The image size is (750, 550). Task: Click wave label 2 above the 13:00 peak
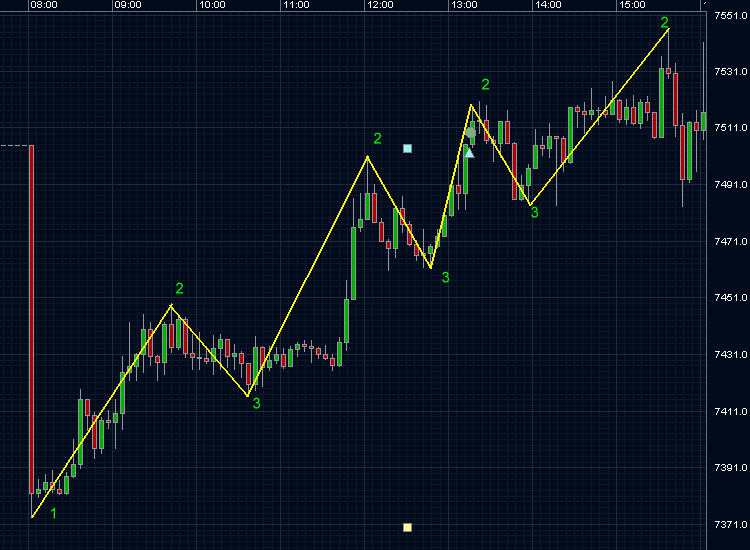click(x=485, y=85)
